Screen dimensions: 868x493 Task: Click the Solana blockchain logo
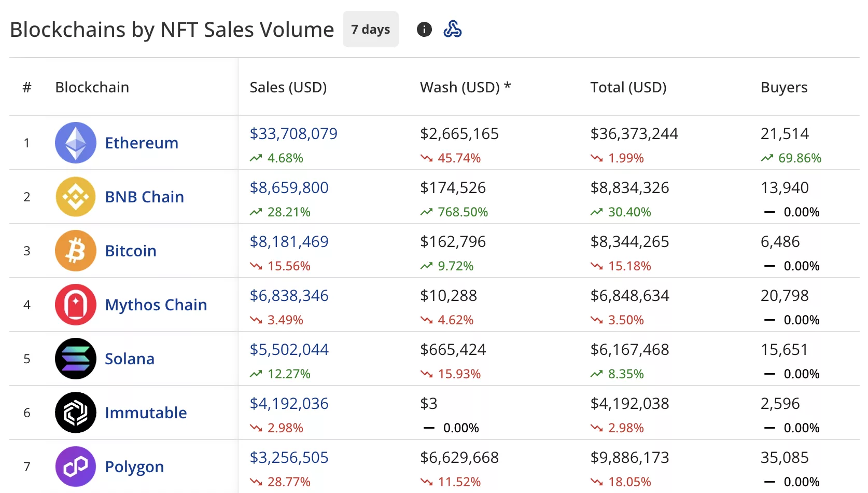point(75,359)
